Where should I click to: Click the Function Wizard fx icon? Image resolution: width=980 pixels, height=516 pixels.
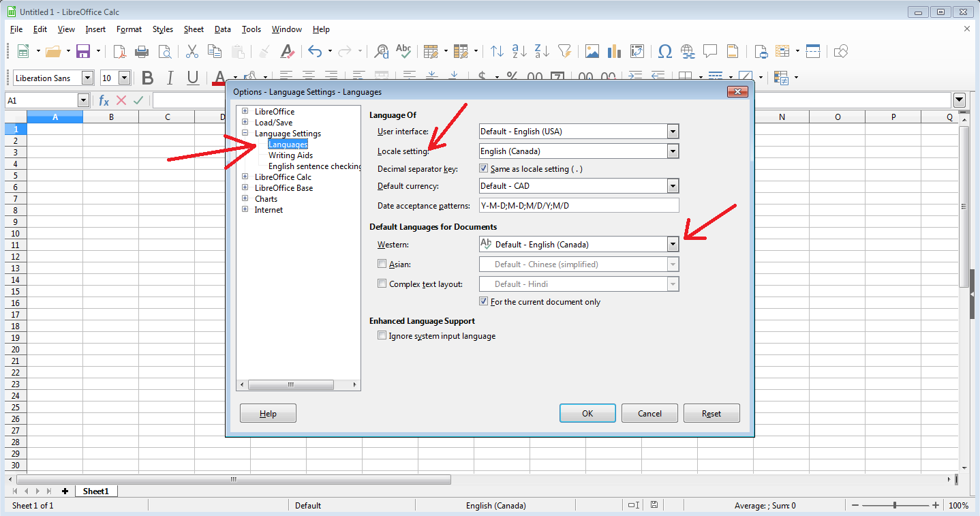point(104,100)
